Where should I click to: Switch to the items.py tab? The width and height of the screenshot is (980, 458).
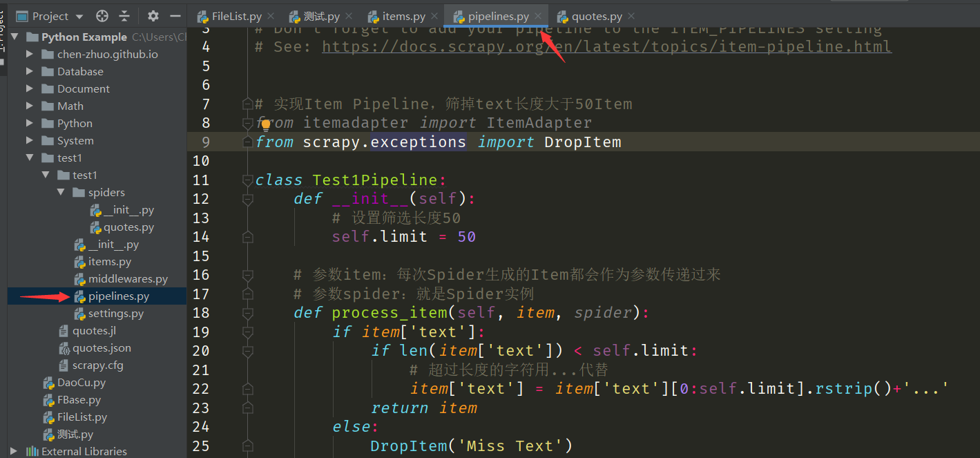(x=404, y=17)
